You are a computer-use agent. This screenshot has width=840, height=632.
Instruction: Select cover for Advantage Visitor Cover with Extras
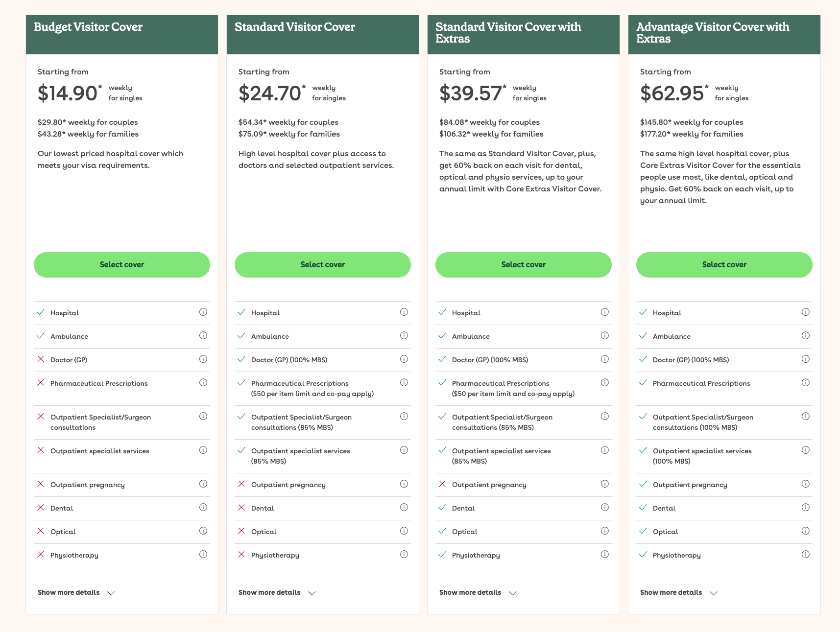724,265
